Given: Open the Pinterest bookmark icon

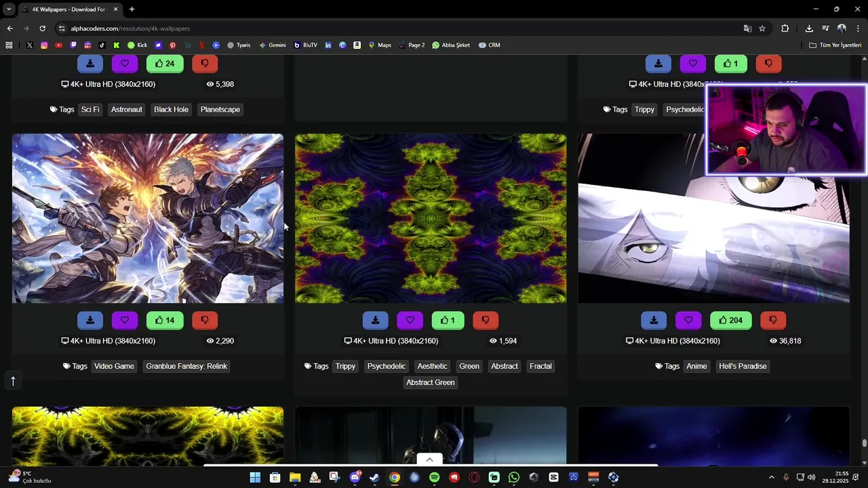Looking at the screenshot, I should pos(172,45).
